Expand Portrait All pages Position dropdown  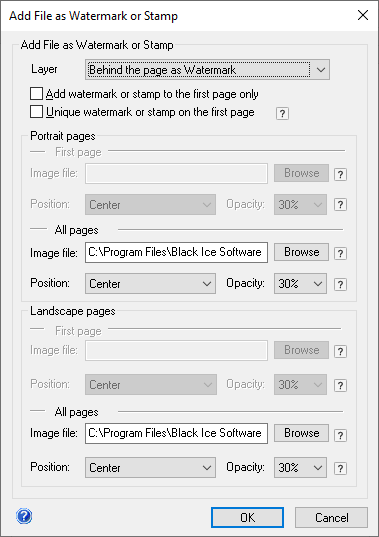150,284
